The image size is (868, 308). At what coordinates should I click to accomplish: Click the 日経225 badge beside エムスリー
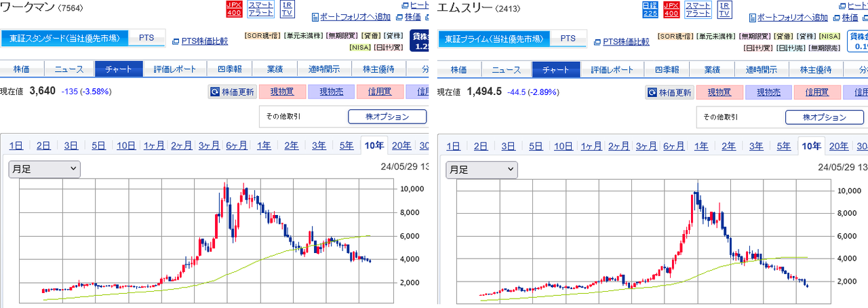coord(650,9)
